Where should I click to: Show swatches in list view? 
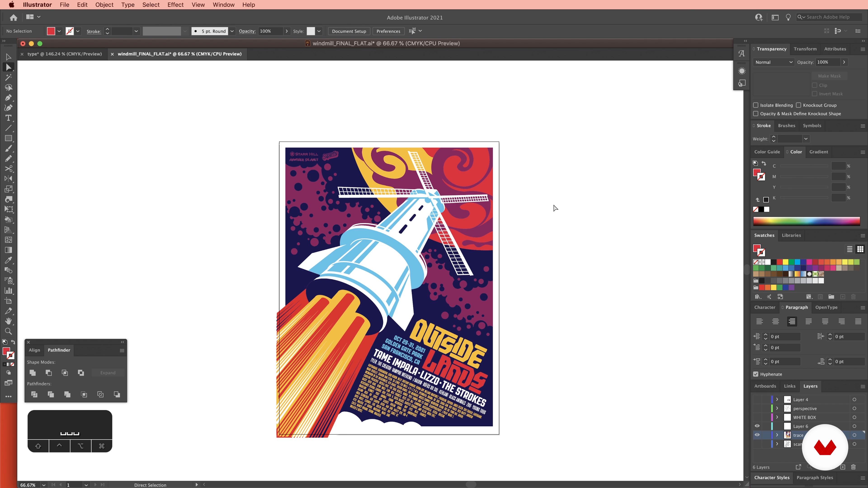click(850, 249)
